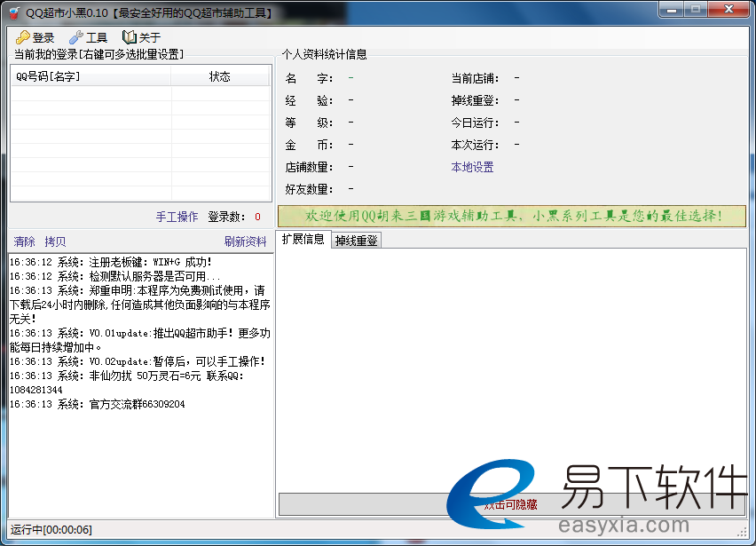Open the 关于 menu with book icon

click(x=141, y=37)
